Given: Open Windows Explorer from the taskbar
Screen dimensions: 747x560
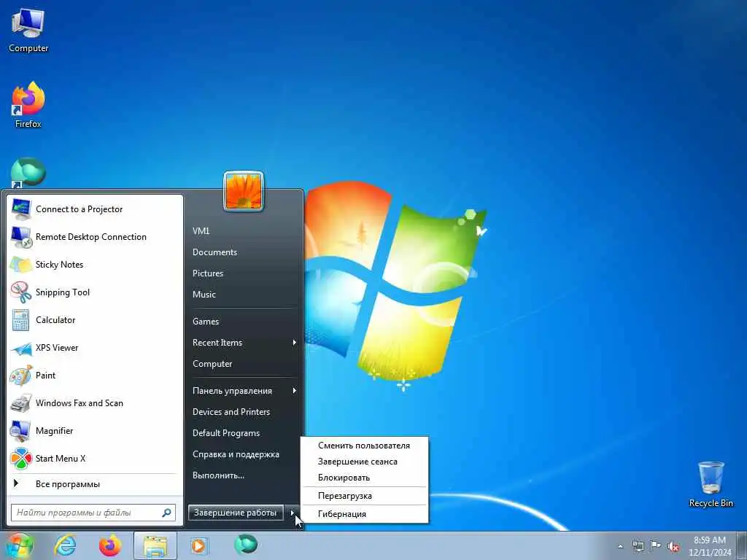Looking at the screenshot, I should coord(155,545).
